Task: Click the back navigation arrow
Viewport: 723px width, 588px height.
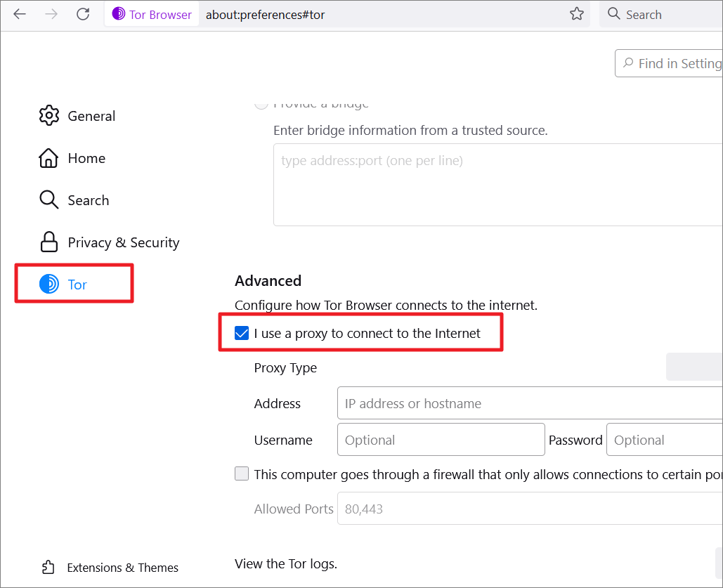Action: coord(20,14)
